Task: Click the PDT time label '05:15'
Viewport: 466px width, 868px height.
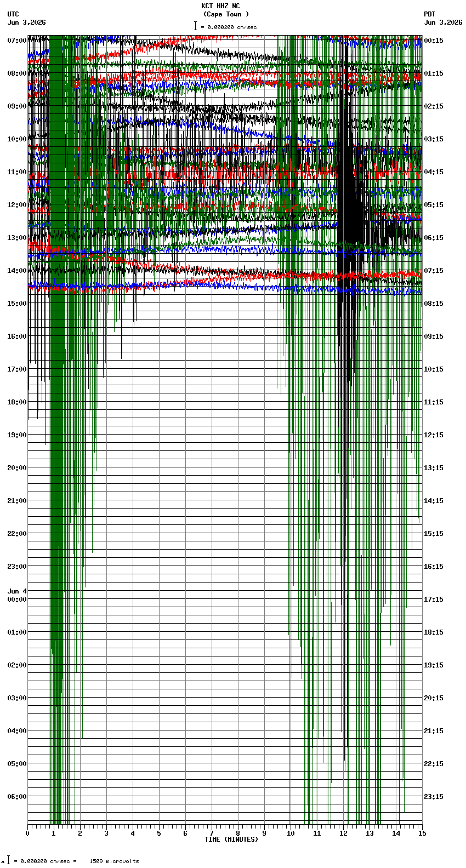Action: (434, 205)
